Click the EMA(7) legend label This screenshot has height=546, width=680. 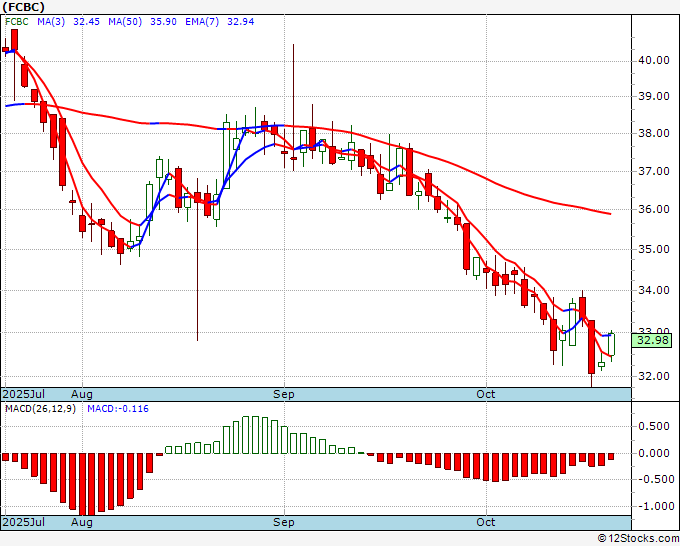click(202, 22)
